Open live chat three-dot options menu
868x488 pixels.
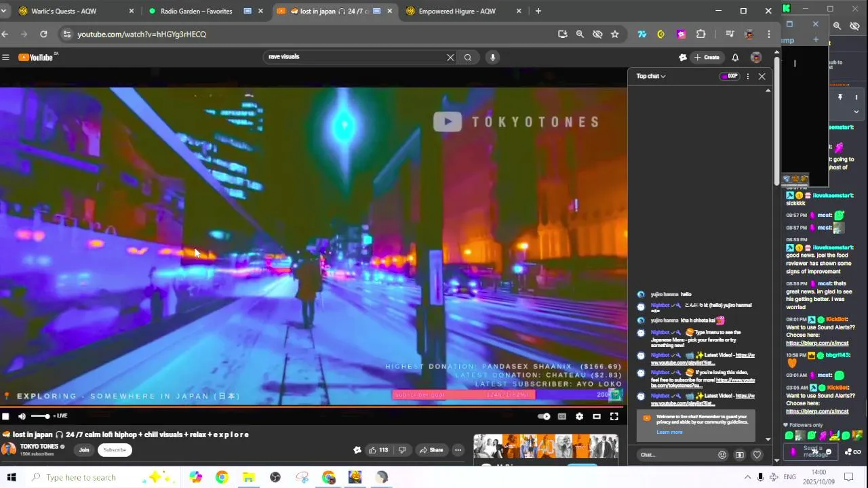pos(748,77)
